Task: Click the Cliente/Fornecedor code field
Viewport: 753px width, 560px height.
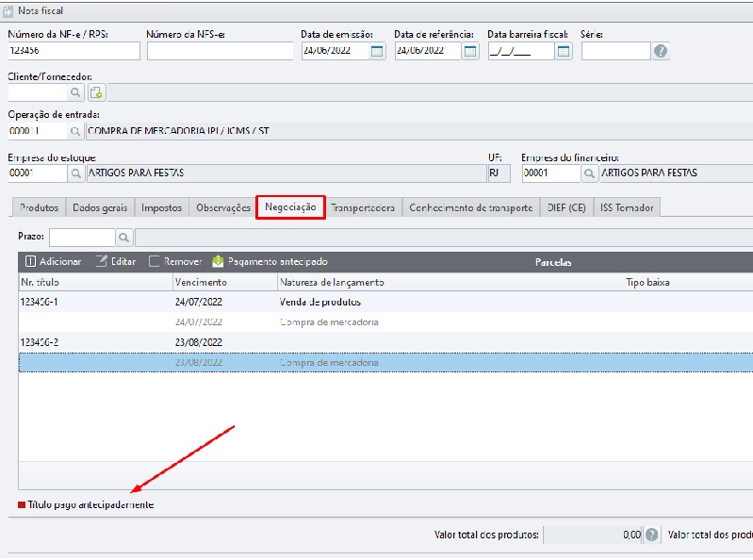Action: tap(38, 92)
